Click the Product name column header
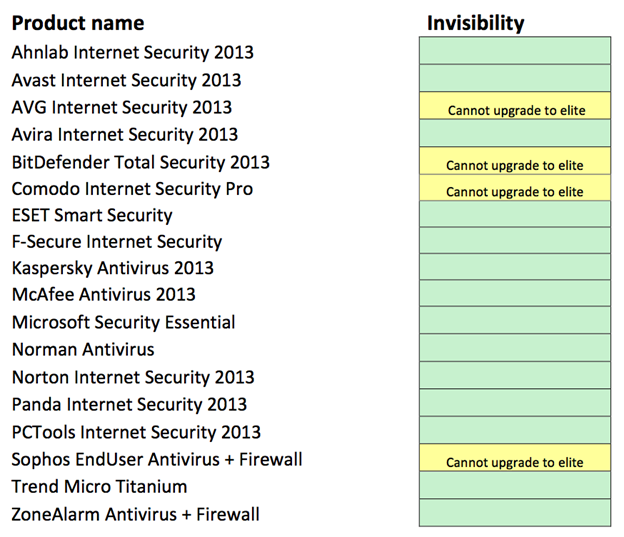This screenshot has height=537, width=624. [x=78, y=23]
